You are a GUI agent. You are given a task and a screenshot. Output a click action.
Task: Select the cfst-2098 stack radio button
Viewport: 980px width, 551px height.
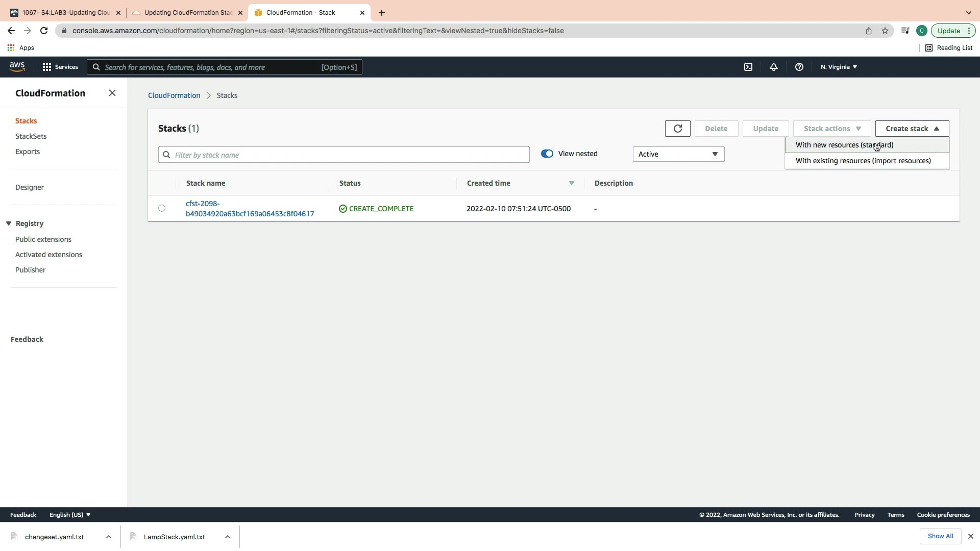tap(162, 208)
